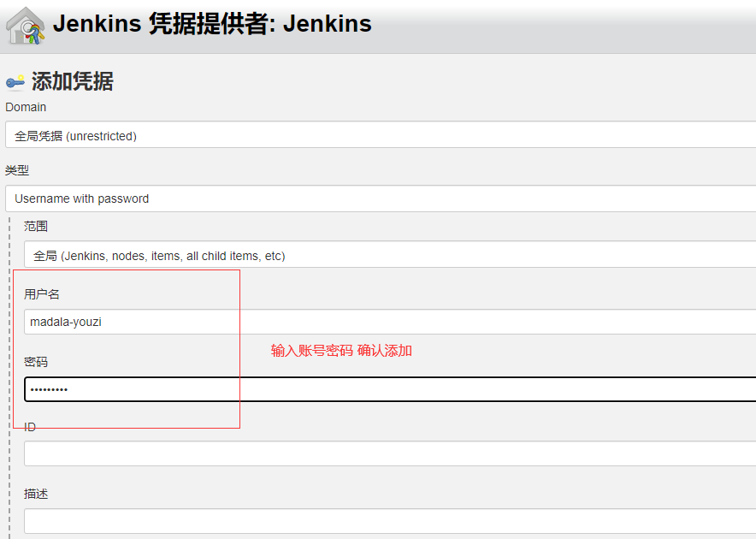Open the 类型 dropdown set to Username with password
Image resolution: width=756 pixels, height=539 pixels.
[x=381, y=198]
